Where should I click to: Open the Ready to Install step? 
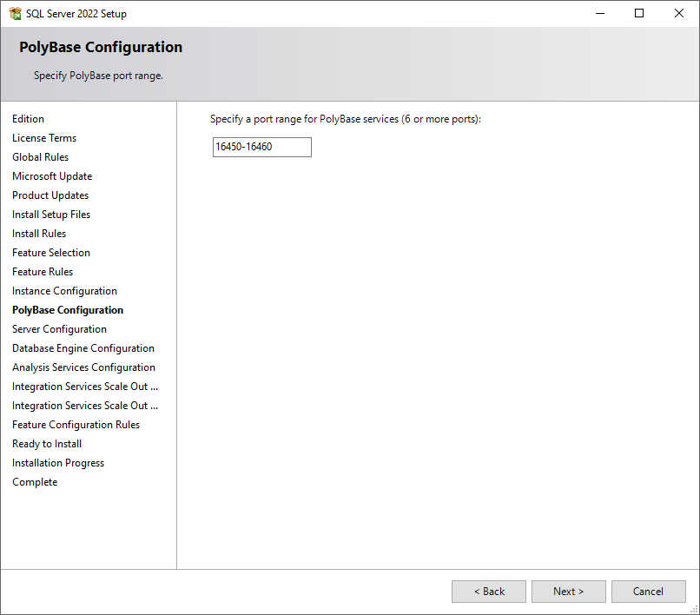pos(46,443)
